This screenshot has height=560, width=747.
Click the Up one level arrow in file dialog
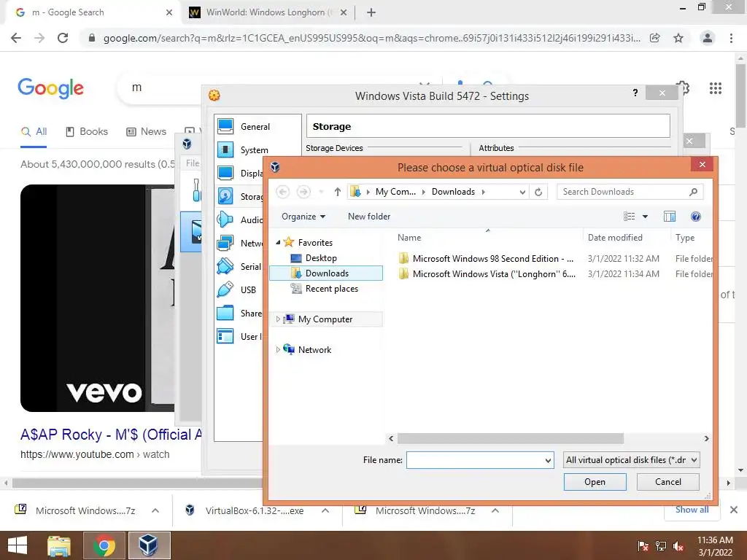click(x=337, y=192)
